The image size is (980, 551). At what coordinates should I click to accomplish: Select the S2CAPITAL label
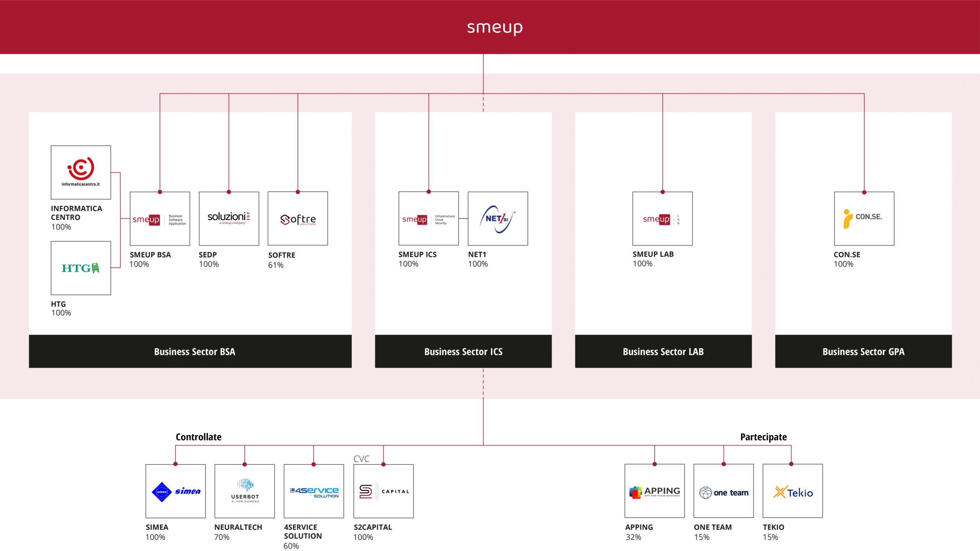pyautogui.click(x=373, y=527)
